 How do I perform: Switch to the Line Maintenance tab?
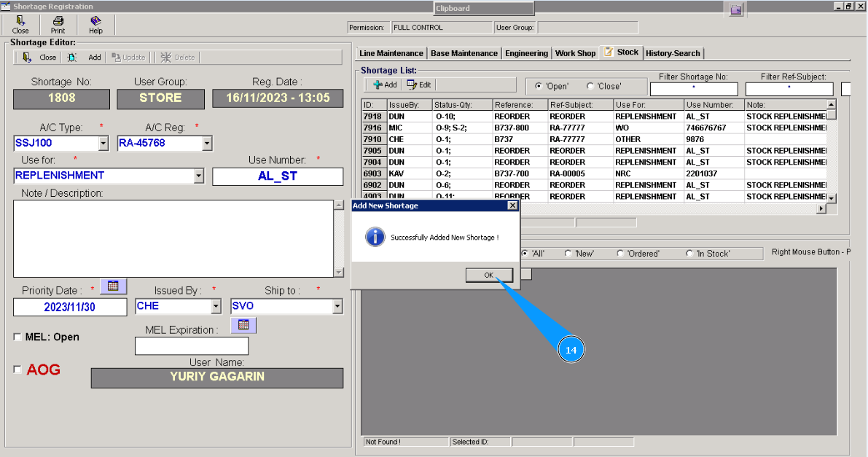pos(391,53)
